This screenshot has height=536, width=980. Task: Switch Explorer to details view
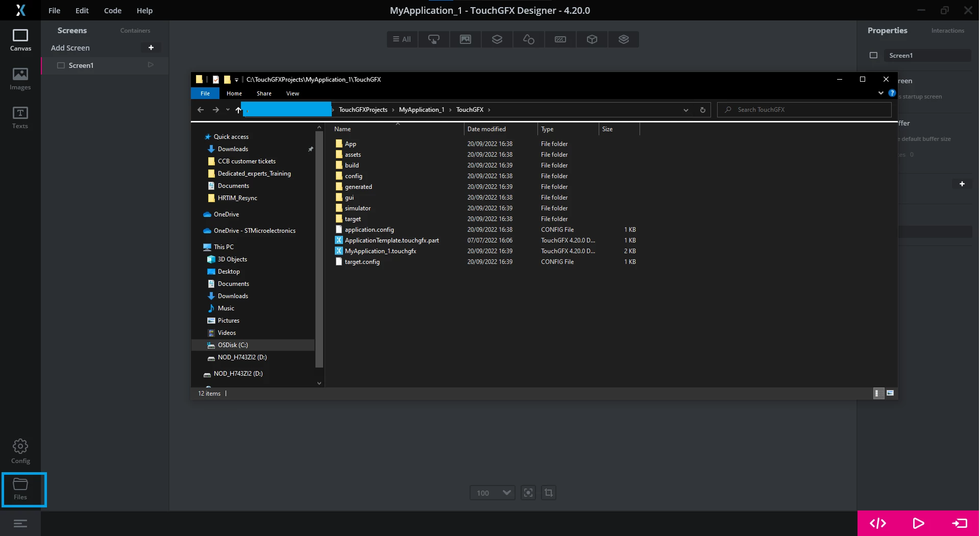tap(878, 393)
